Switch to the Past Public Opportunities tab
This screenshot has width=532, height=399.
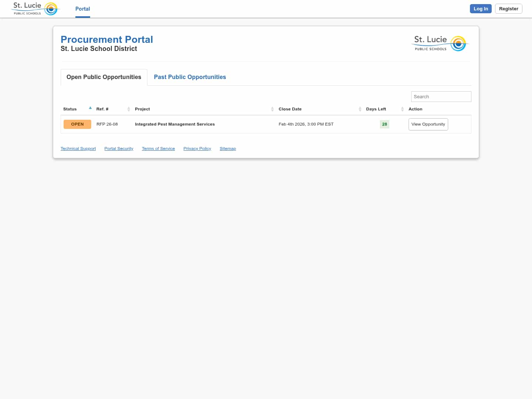pos(190,77)
